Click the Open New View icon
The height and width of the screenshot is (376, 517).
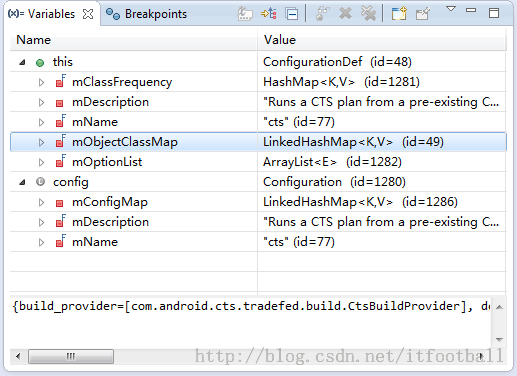pos(399,14)
